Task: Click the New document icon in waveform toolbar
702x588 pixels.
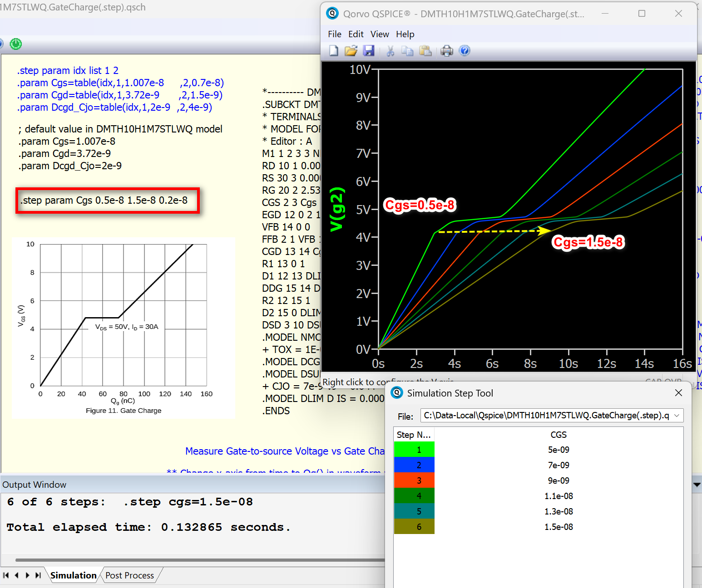Action: pos(334,51)
